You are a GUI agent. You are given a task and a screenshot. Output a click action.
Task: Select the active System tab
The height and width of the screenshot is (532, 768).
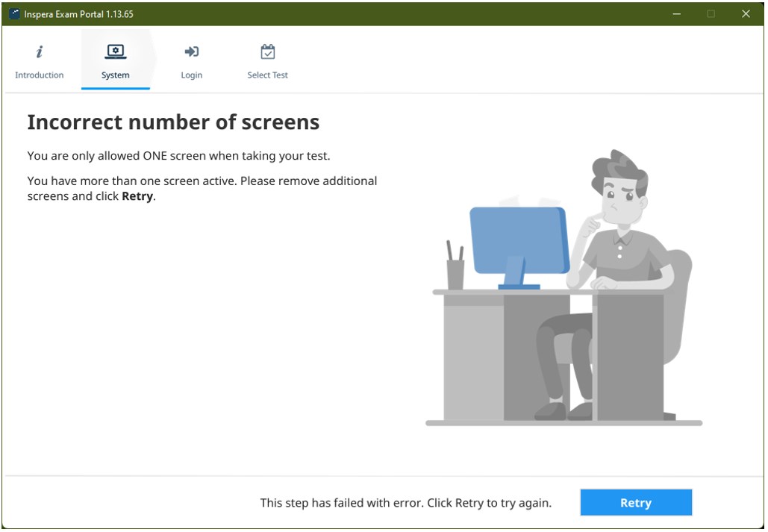coord(115,61)
